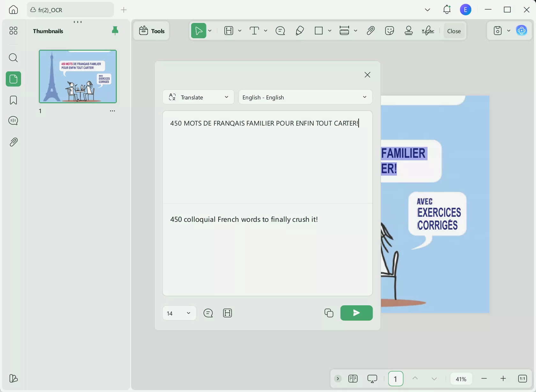Click the Close toolbar button

point(454,31)
